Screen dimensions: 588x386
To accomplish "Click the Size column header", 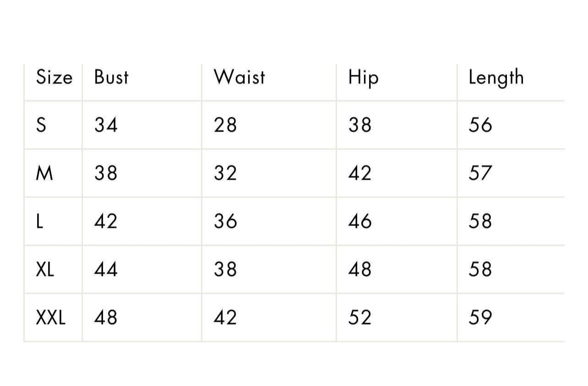I will pos(54,77).
